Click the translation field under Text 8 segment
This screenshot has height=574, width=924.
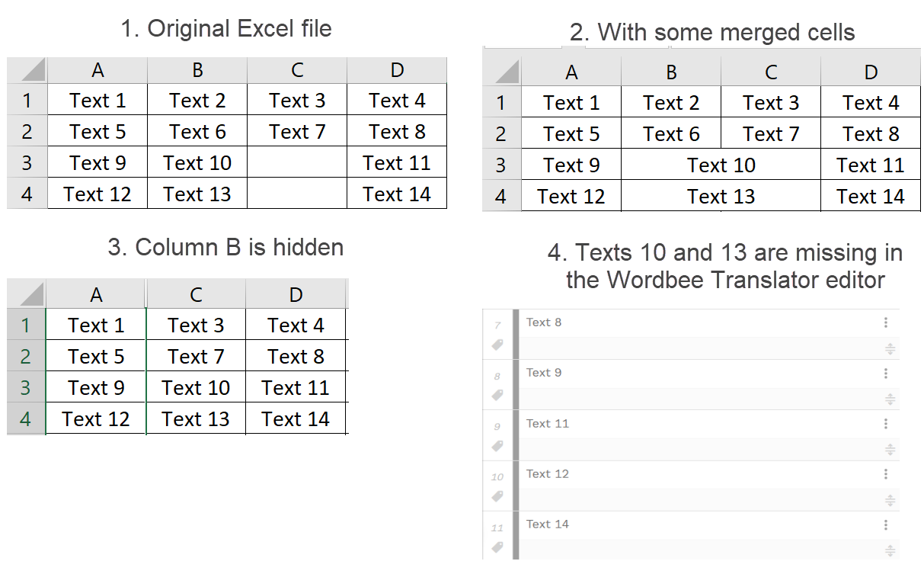coord(697,348)
